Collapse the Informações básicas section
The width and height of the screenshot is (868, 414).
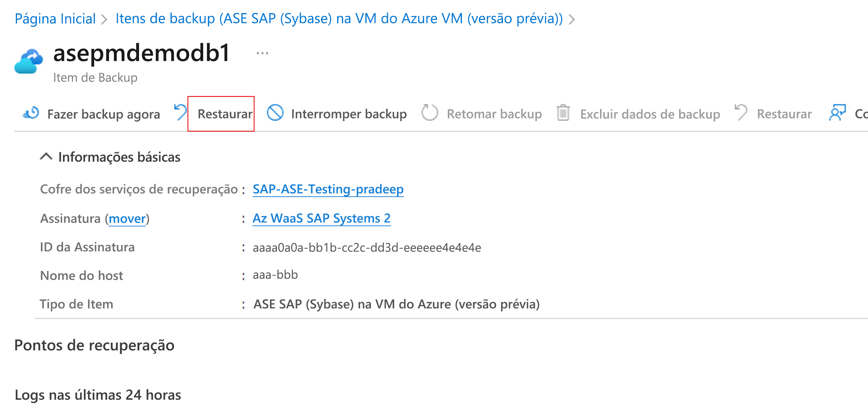click(x=46, y=157)
